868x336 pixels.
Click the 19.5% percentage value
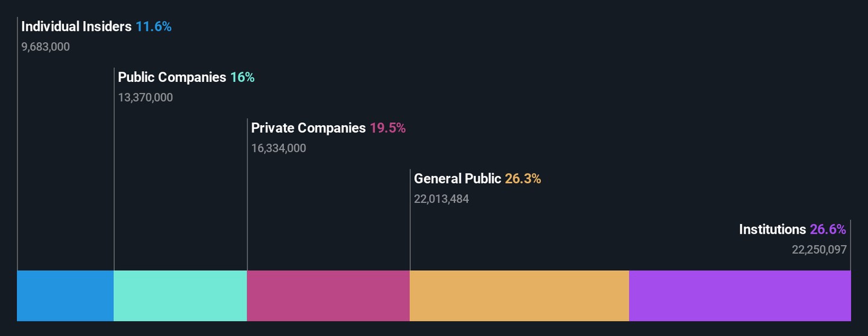pyautogui.click(x=388, y=128)
